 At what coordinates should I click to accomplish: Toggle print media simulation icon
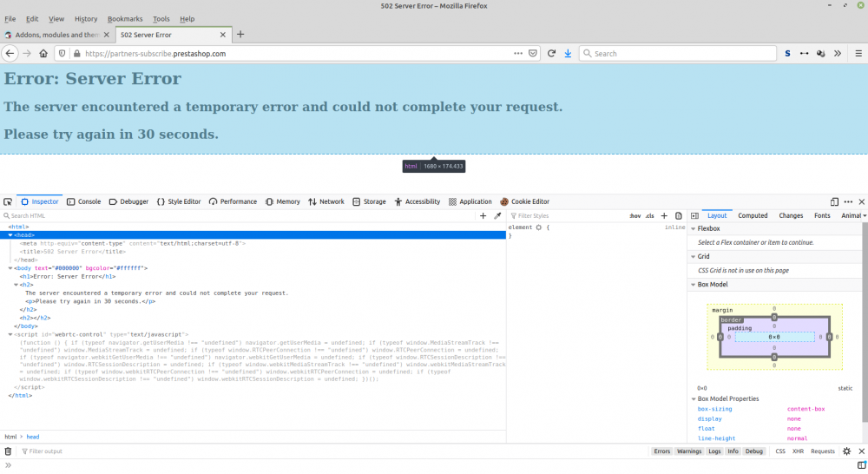679,216
